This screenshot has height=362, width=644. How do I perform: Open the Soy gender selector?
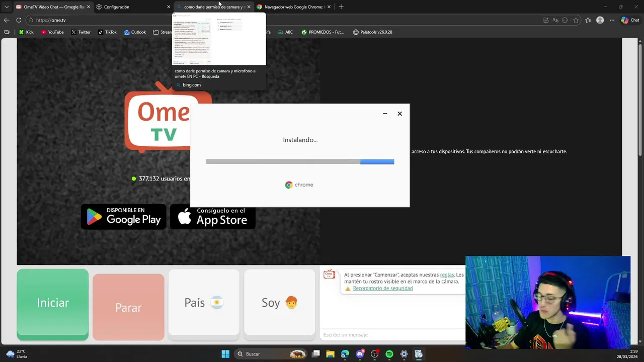coord(280,303)
